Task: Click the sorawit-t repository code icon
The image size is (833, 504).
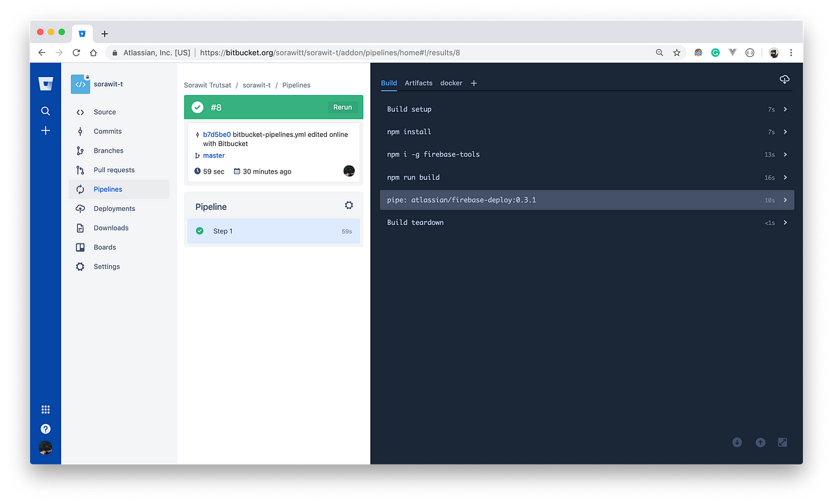Action: 81,84
